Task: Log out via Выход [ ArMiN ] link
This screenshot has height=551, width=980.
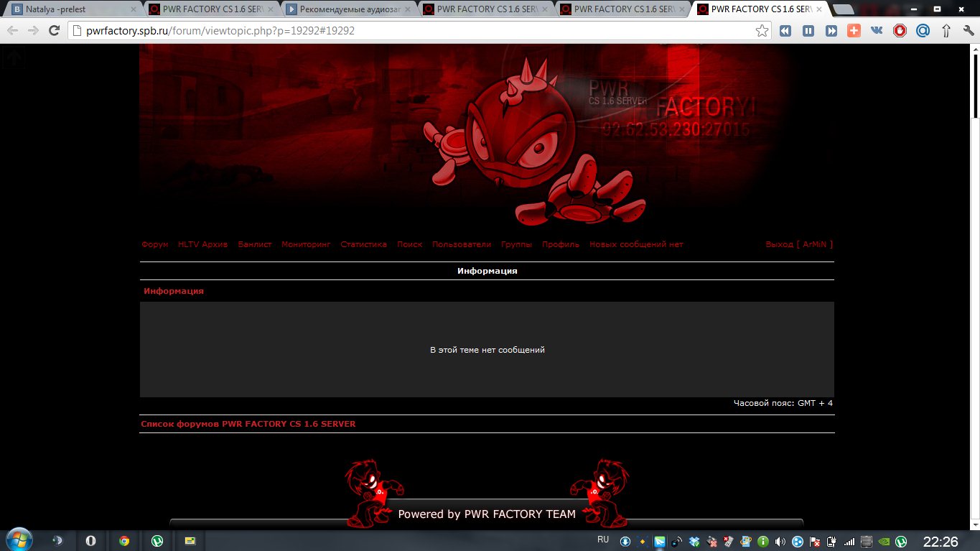Action: (x=799, y=244)
